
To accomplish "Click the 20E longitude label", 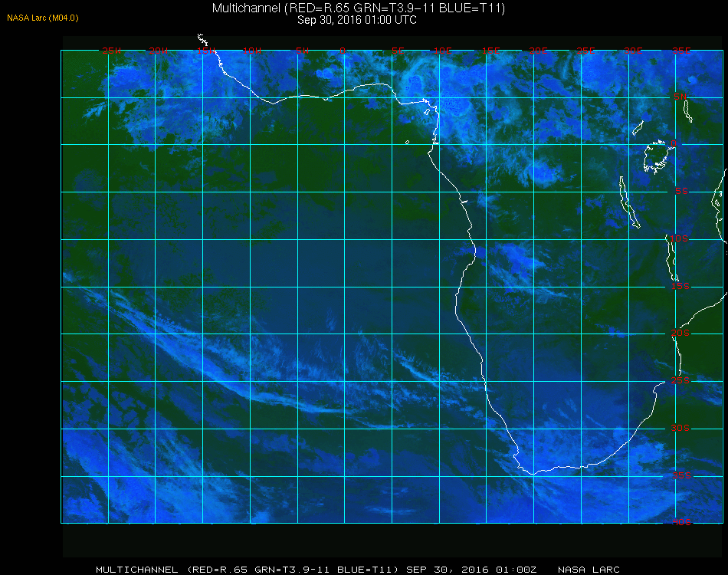I will point(538,50).
